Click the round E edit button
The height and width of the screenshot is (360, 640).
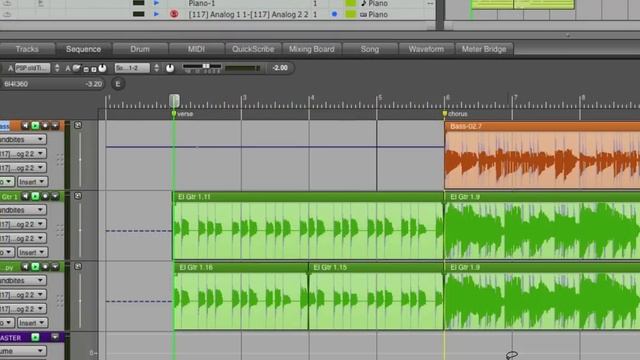tap(118, 84)
